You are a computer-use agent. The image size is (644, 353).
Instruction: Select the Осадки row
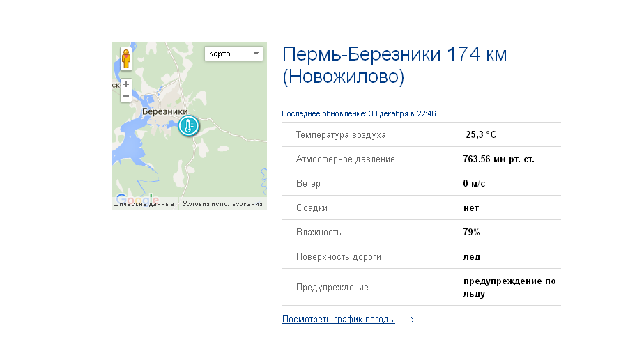(x=421, y=208)
